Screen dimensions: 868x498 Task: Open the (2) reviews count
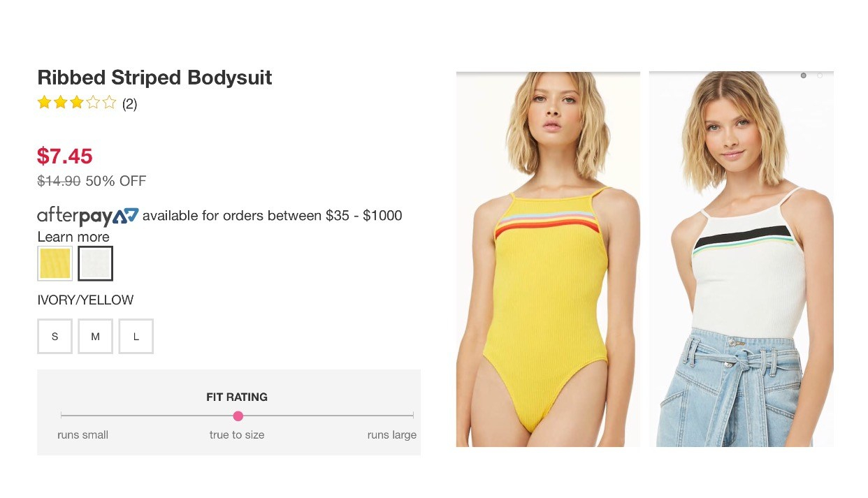point(129,104)
